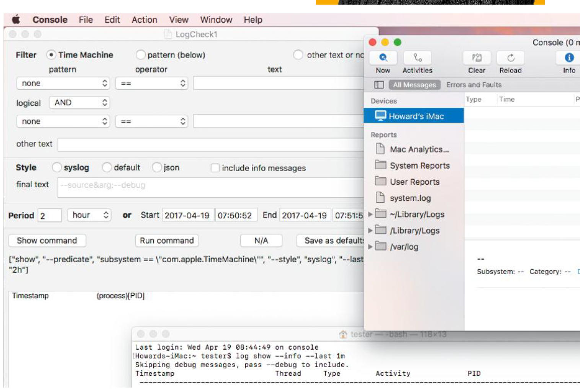
Task: Click the N/A button
Action: point(261,241)
